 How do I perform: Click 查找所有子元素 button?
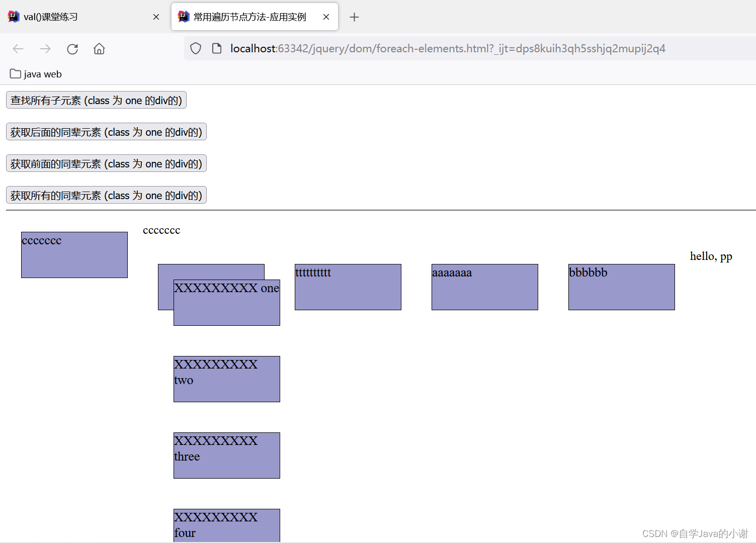pos(96,100)
